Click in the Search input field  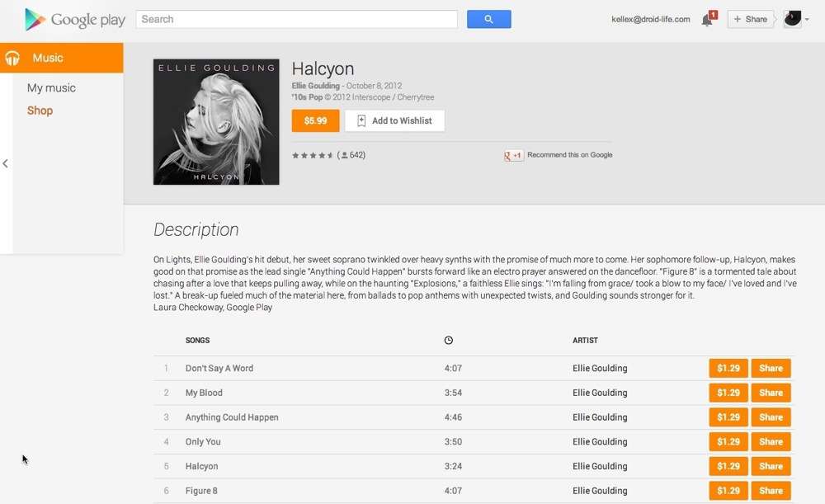(297, 20)
